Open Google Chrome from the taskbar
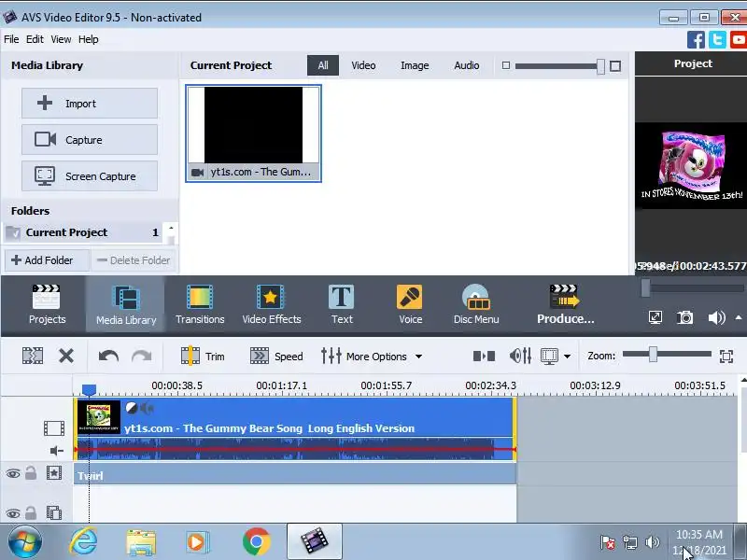747x560 pixels. pos(256,541)
